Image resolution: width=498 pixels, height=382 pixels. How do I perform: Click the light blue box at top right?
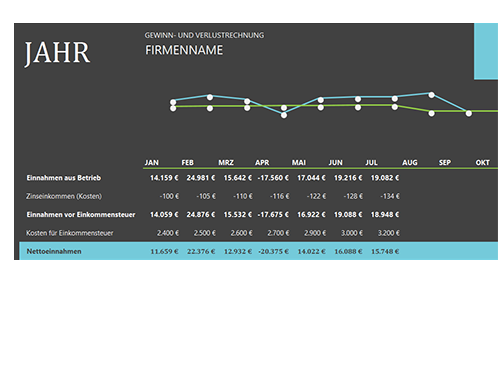(486, 51)
